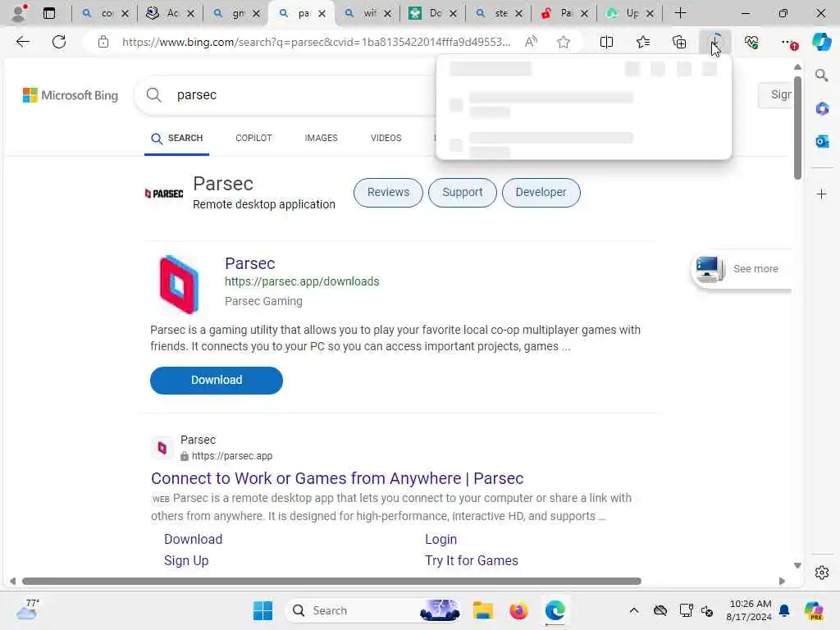Image resolution: width=840 pixels, height=630 pixels.
Task: Open Firefox from the taskbar
Action: (x=518, y=610)
